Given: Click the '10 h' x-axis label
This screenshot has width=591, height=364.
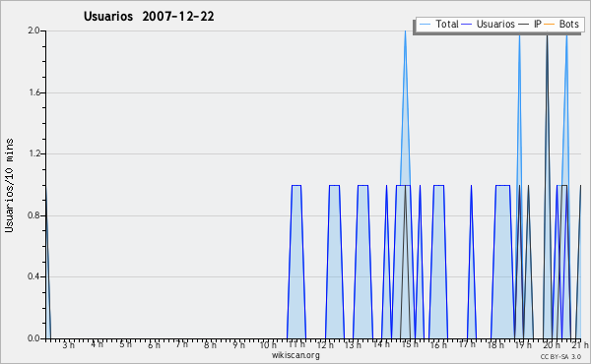Looking at the screenshot, I should [268, 345].
